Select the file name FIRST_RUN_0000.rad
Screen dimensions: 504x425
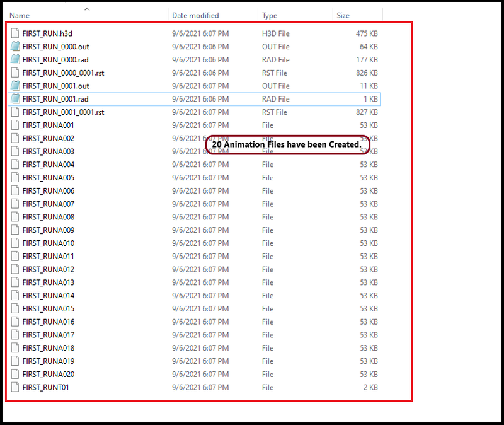(x=55, y=60)
